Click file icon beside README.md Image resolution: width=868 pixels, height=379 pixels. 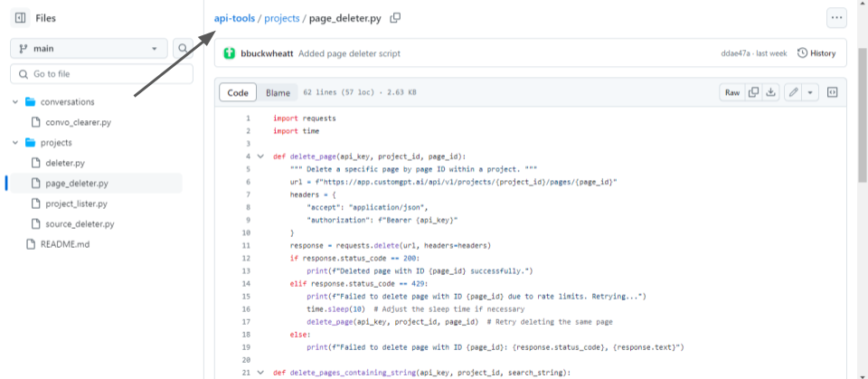click(31, 244)
